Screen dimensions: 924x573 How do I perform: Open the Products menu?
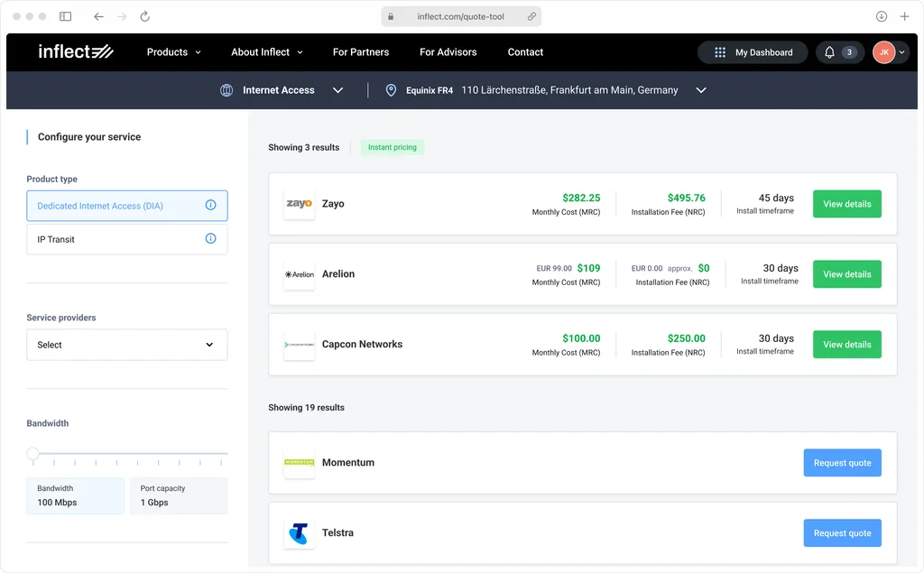point(174,52)
